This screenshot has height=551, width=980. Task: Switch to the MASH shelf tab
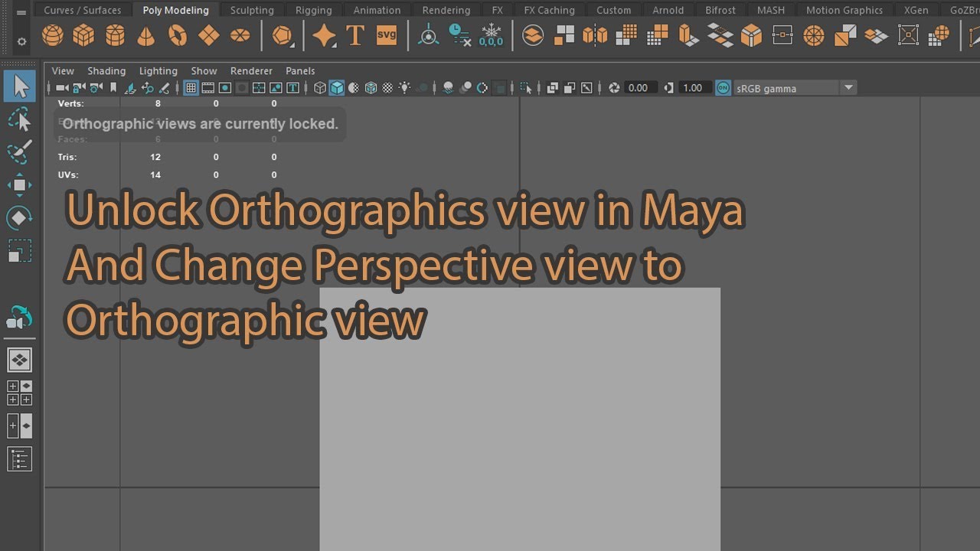pyautogui.click(x=771, y=10)
